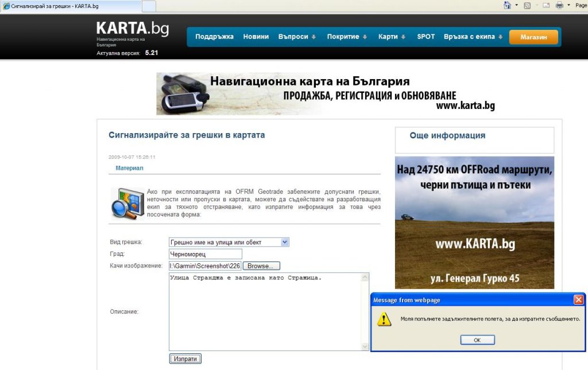Click the Вид грешка: label
The image size is (588, 370).
(x=126, y=242)
